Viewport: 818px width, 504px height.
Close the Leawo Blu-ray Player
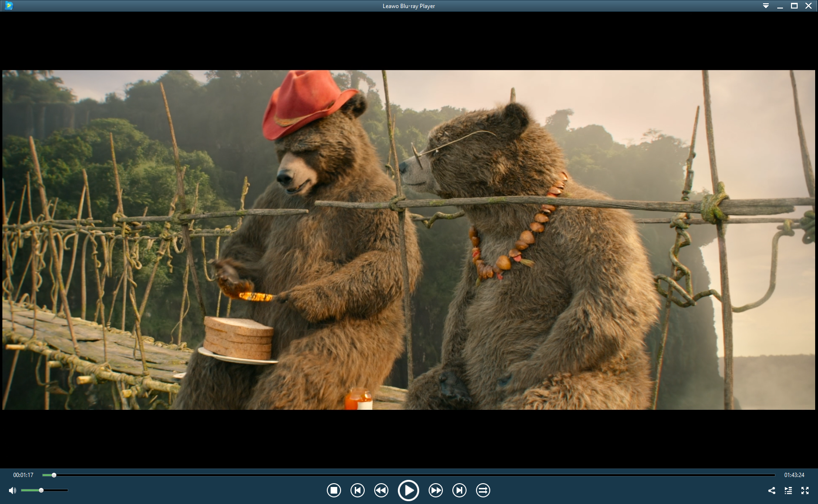(x=809, y=6)
